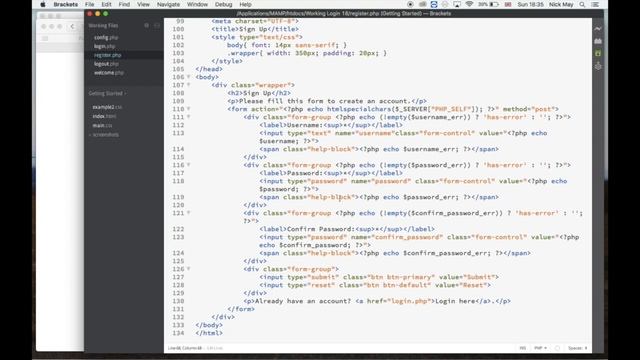
Task: Open index.html in project tree
Action: tap(104, 116)
